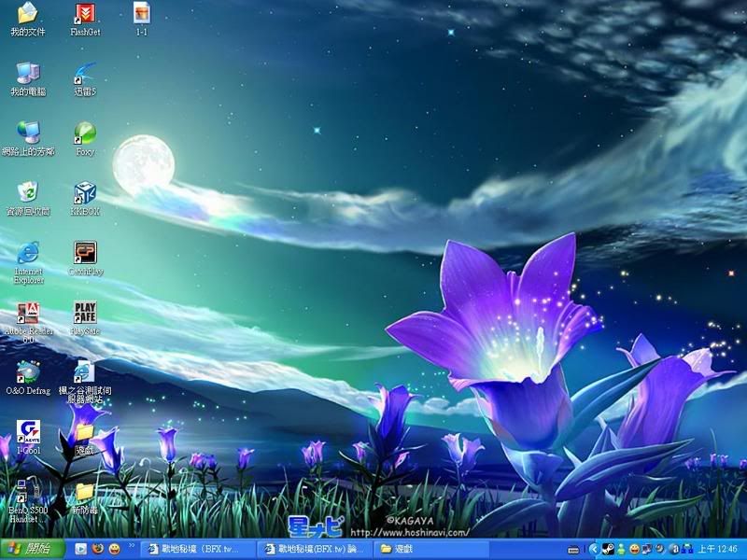The height and width of the screenshot is (560, 747).
Task: Click the 開始 Start button
Action: (28, 549)
